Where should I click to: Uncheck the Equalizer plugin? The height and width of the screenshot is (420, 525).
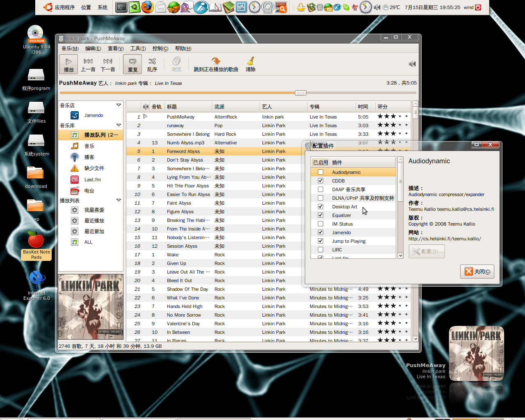(x=320, y=215)
